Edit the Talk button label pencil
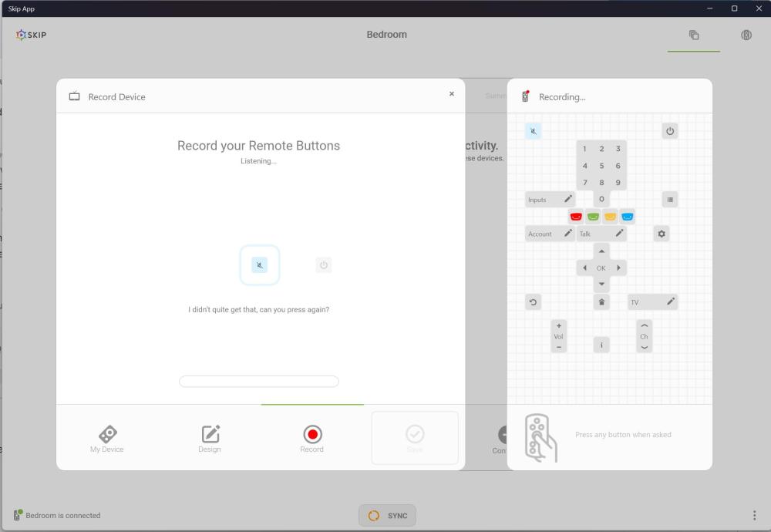Viewport: 771px width, 532px height. (620, 233)
